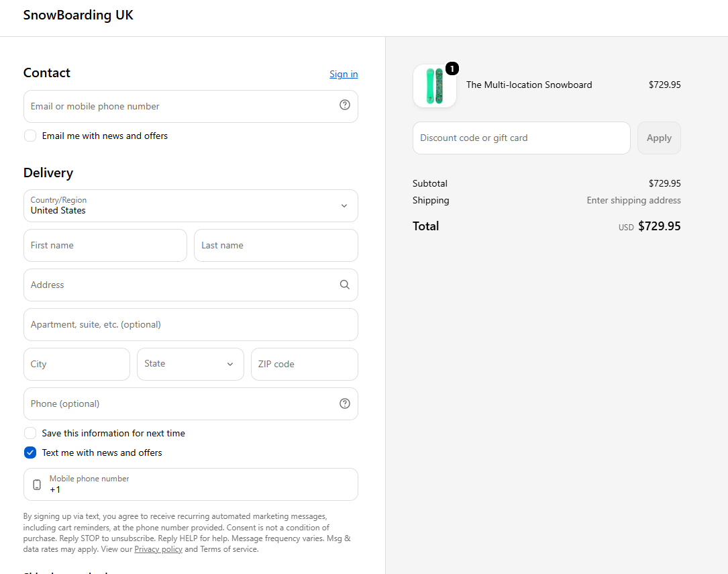Click the Sign in link
728x574 pixels.
pos(344,75)
